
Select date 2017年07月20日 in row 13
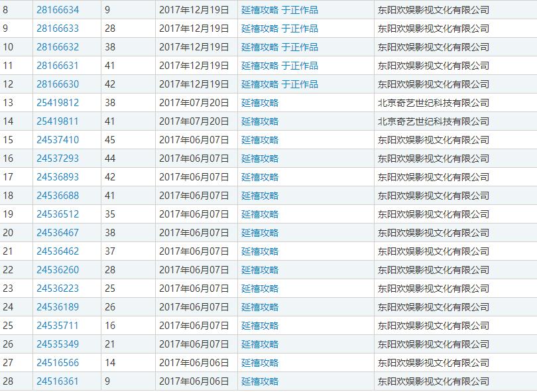pyautogui.click(x=194, y=103)
